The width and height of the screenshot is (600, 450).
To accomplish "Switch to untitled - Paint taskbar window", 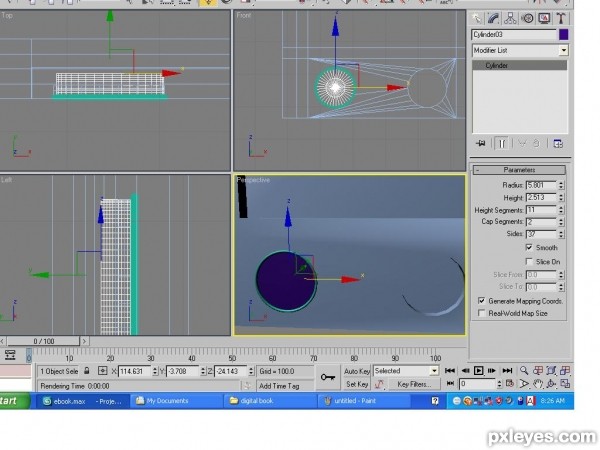I will 364,401.
